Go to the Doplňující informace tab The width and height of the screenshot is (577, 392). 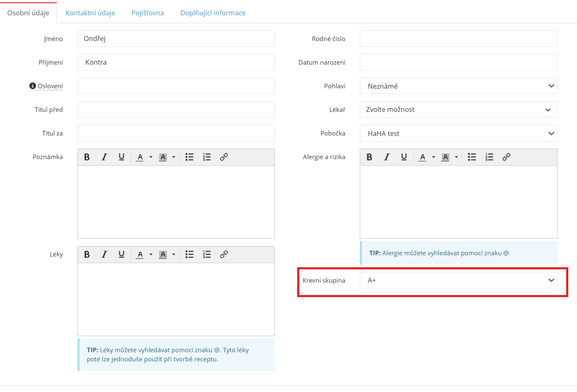(x=213, y=13)
